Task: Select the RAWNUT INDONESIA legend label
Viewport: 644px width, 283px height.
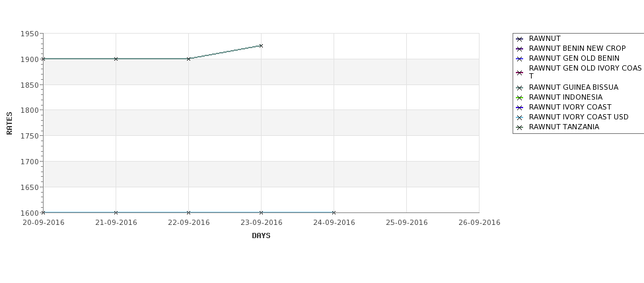Action: pos(565,97)
